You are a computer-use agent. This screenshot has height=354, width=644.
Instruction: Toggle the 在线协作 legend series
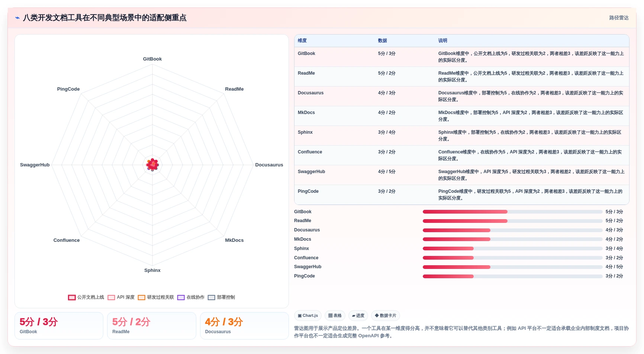191,297
